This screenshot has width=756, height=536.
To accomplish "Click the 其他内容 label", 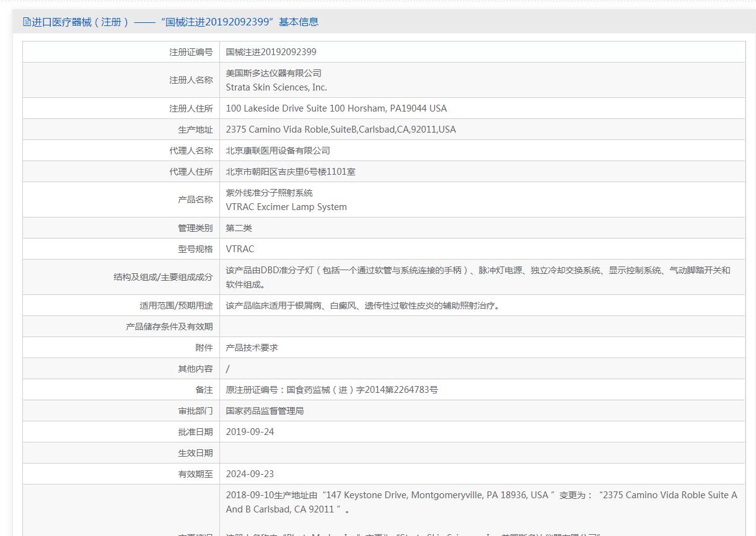I will tap(195, 369).
